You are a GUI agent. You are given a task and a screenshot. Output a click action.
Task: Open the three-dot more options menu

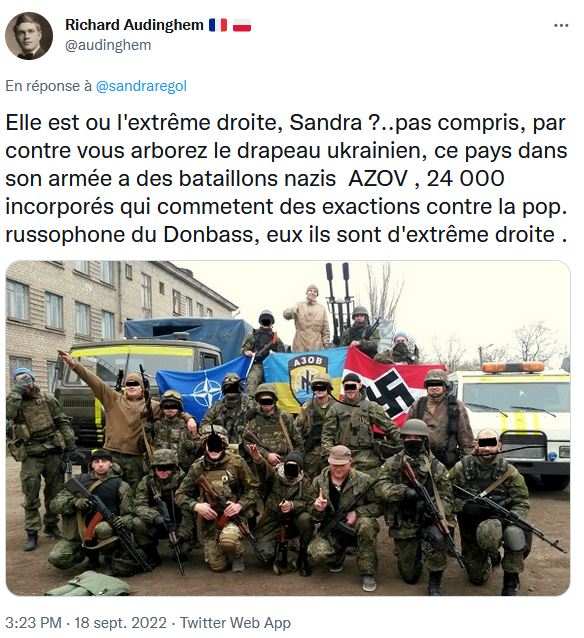561,26
